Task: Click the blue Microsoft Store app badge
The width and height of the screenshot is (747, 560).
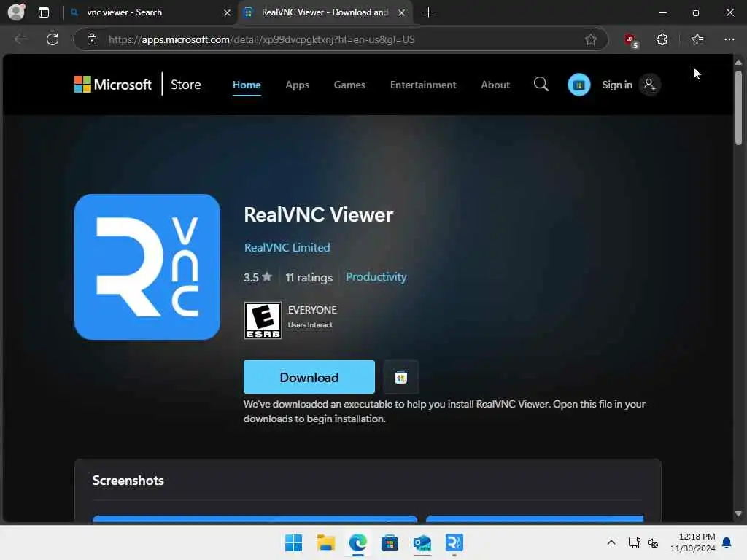Action: pos(578,85)
